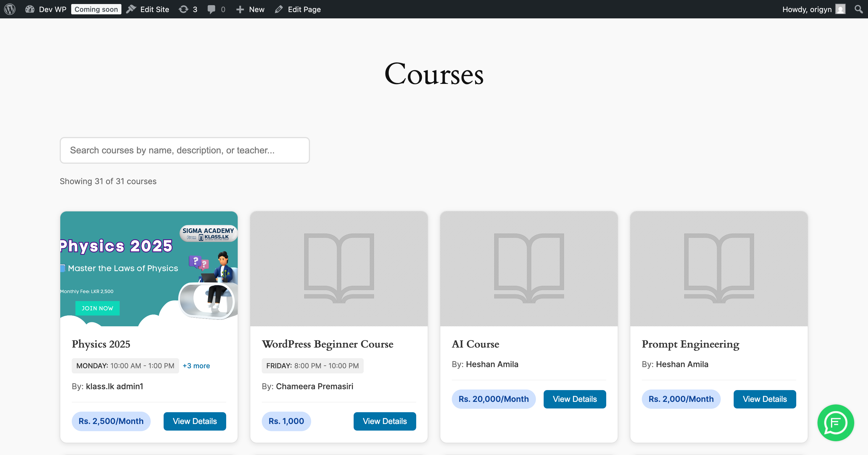View Details for WordPress Beginner Course

[384, 421]
